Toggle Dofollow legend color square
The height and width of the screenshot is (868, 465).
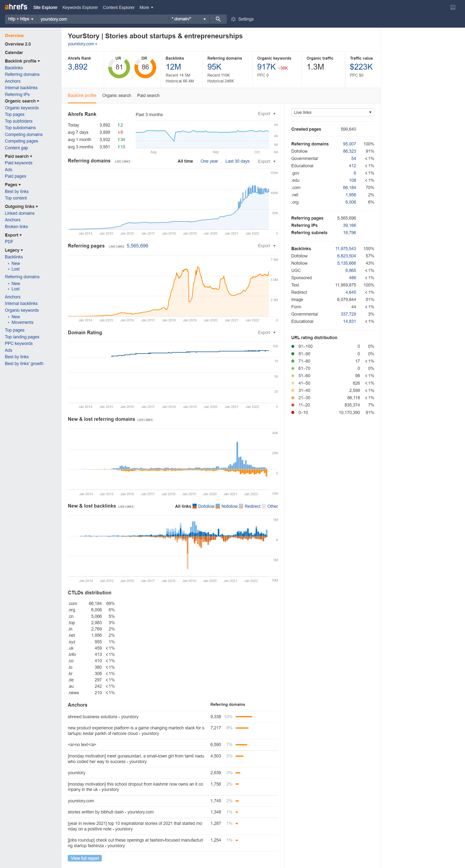[x=195, y=506]
